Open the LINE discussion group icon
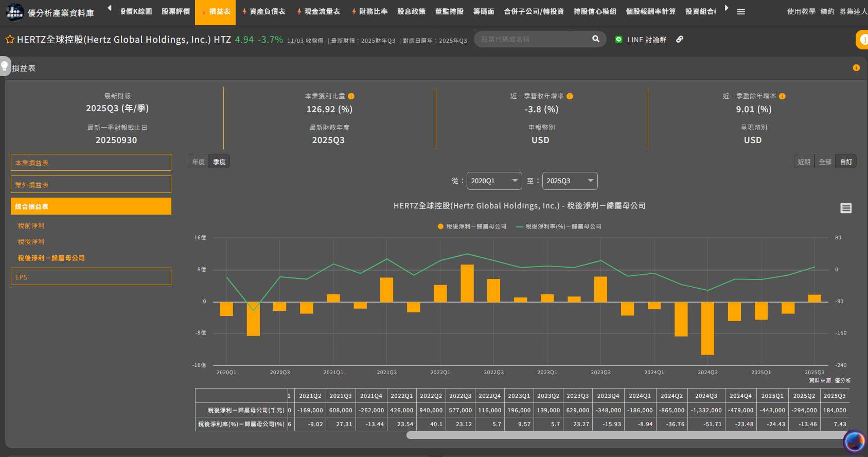 click(x=618, y=40)
